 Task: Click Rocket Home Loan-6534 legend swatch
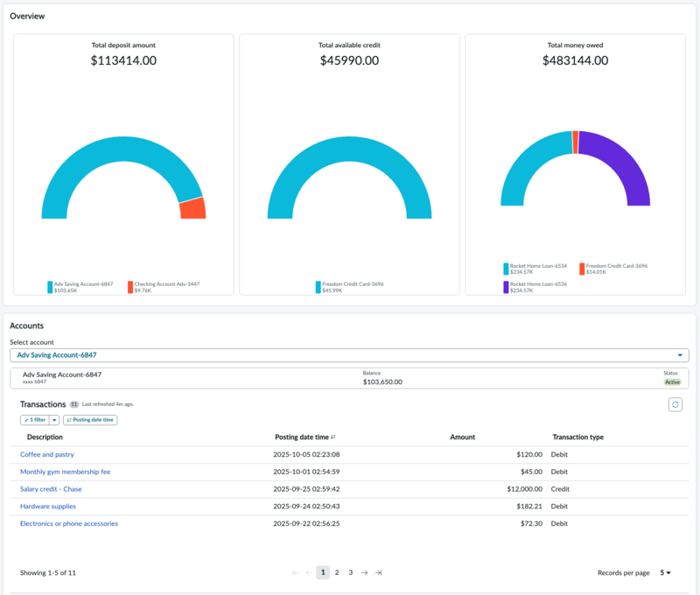pos(506,269)
